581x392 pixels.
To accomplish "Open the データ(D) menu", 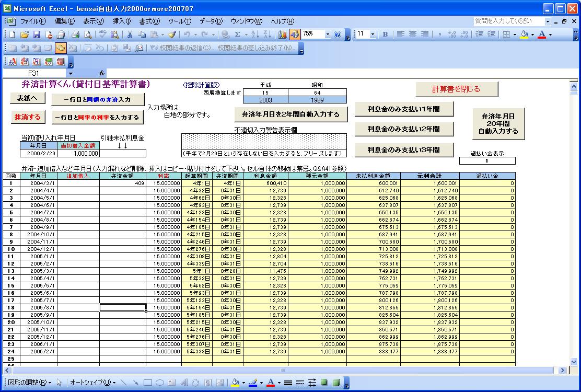I will pyautogui.click(x=211, y=21).
